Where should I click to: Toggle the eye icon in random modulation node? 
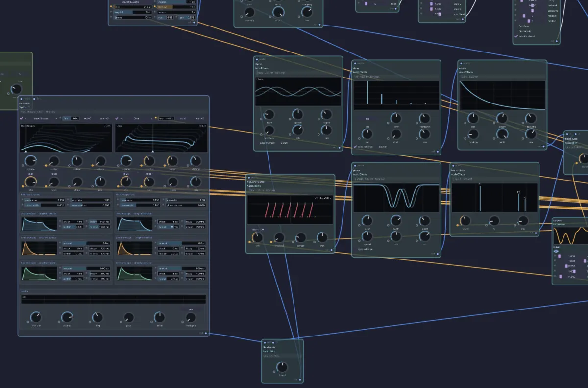point(556,251)
